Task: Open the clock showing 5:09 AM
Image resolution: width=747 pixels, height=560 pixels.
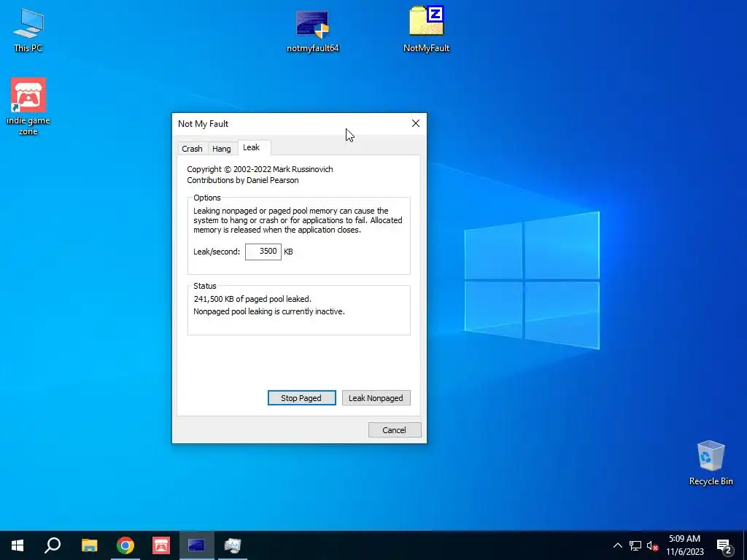Action: 684,545
